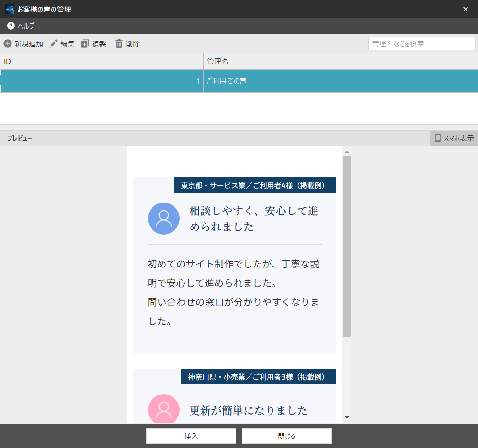Click the pink avatar of ご利用者B様
Image resolution: width=478 pixels, height=448 pixels.
tap(163, 409)
